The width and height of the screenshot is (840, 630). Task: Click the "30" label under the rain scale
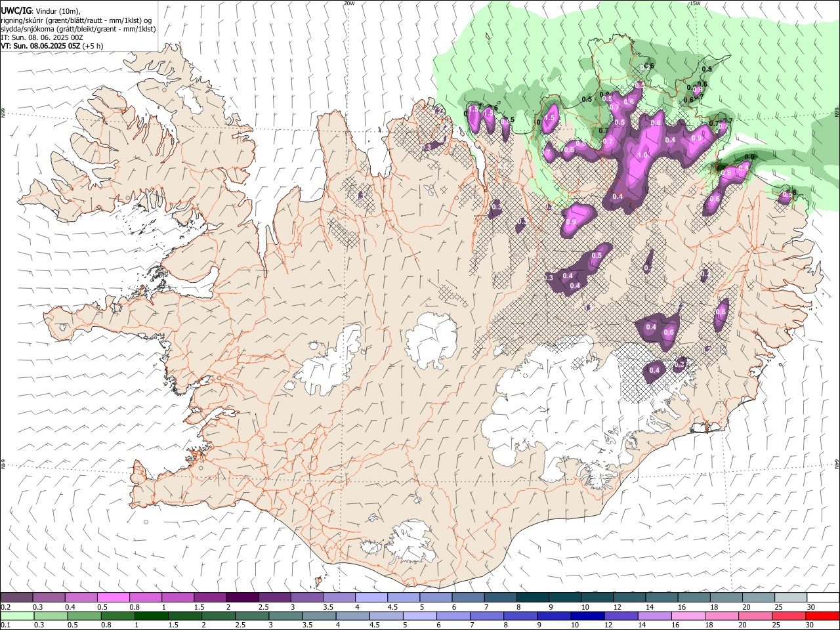810,625
